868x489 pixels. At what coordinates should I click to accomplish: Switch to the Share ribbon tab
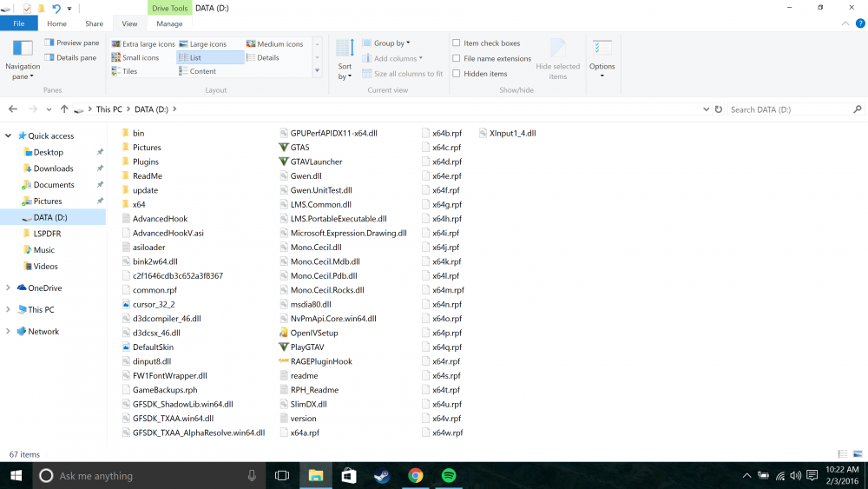point(94,23)
